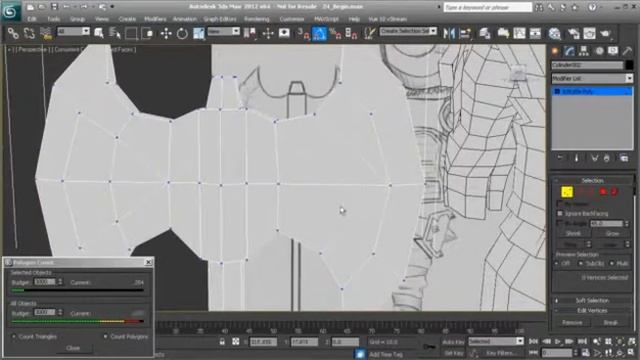Select the Select and Scale tool
640x360 pixels.
tap(198, 33)
